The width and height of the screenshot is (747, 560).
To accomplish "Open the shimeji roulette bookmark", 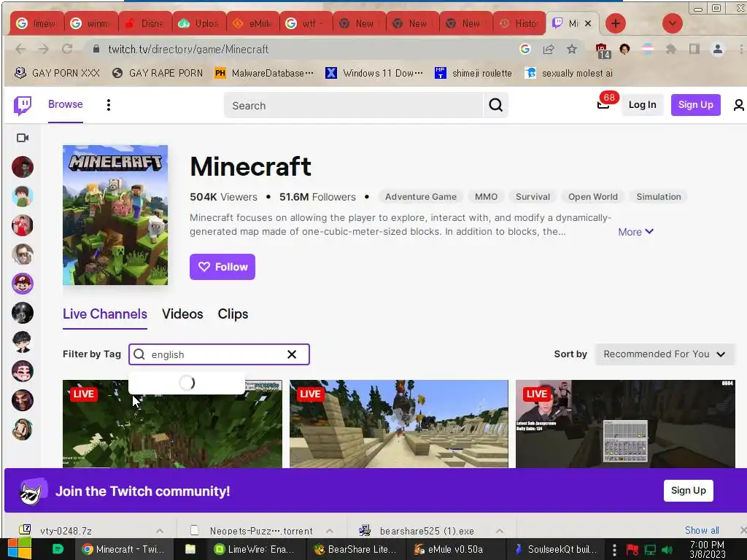I will pos(473,73).
